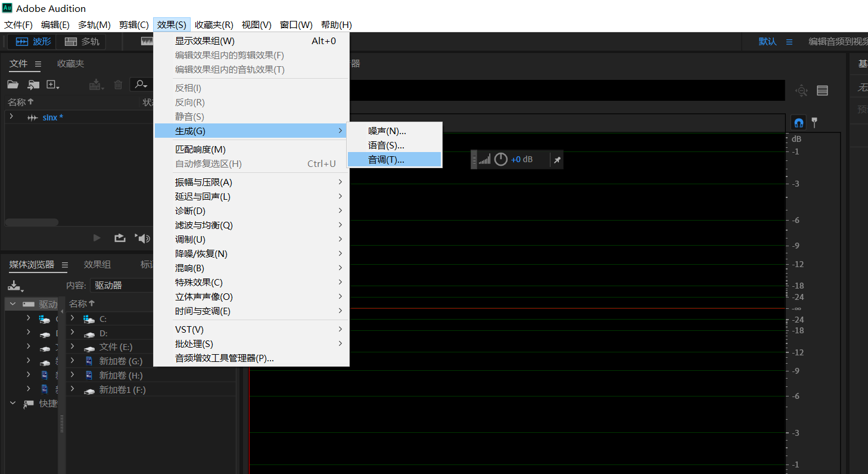The width and height of the screenshot is (868, 474).
Task: Collapse the 驱动器 tree node
Action: 12,304
